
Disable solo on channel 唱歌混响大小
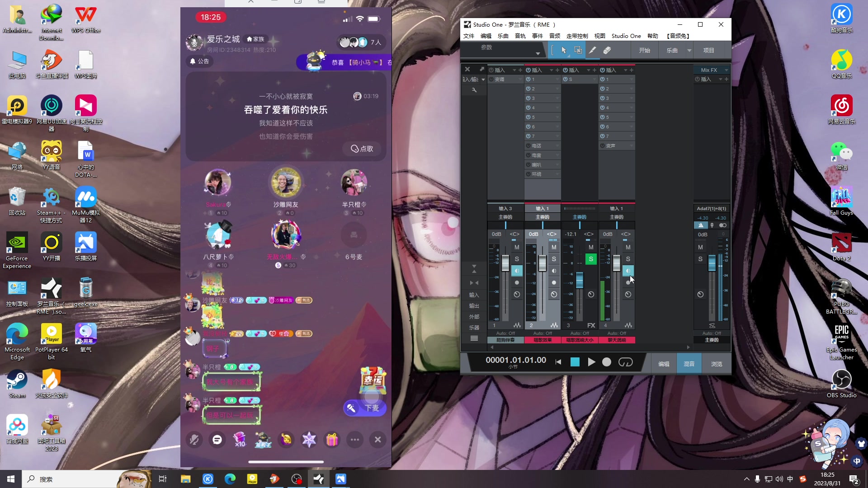[x=591, y=259]
